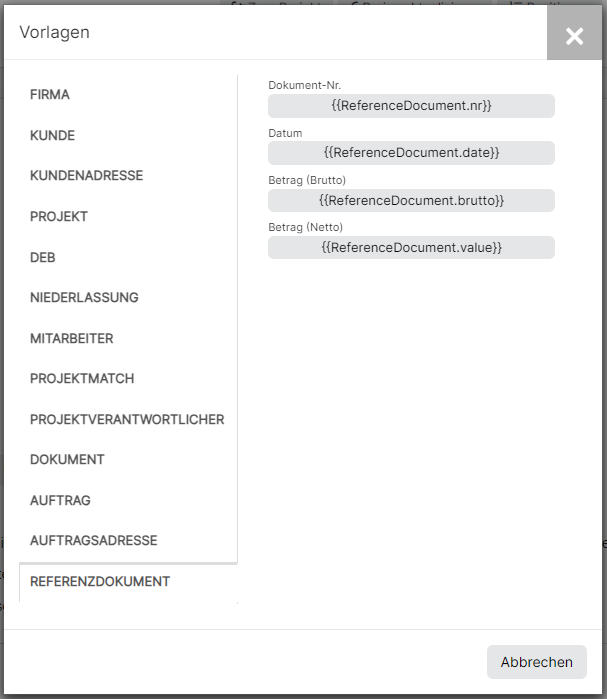
Task: Open the DOKUMENT tab
Action: [x=67, y=460]
